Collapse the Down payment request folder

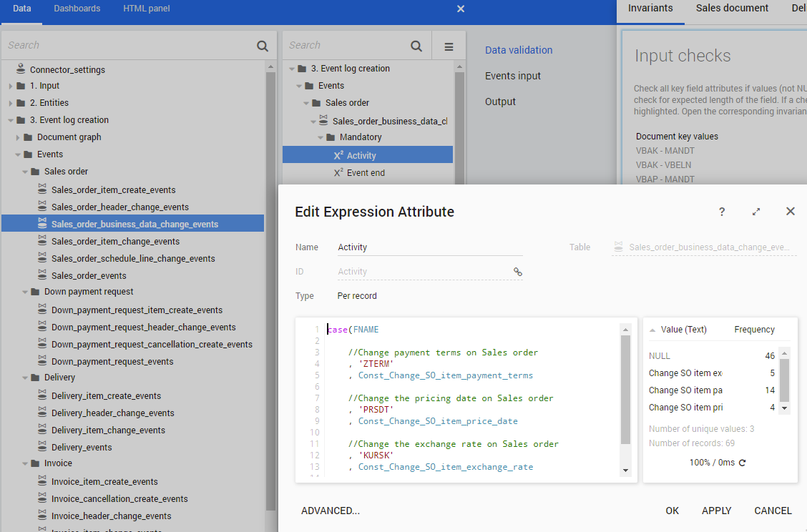(25, 292)
